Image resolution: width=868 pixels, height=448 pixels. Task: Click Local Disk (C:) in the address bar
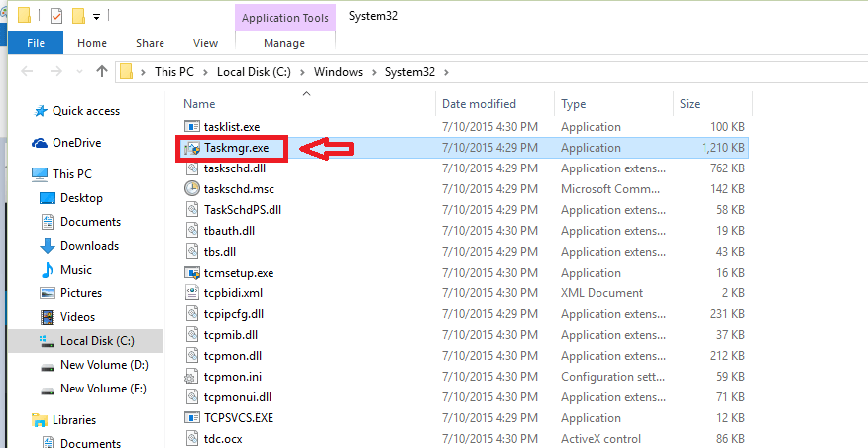[254, 72]
